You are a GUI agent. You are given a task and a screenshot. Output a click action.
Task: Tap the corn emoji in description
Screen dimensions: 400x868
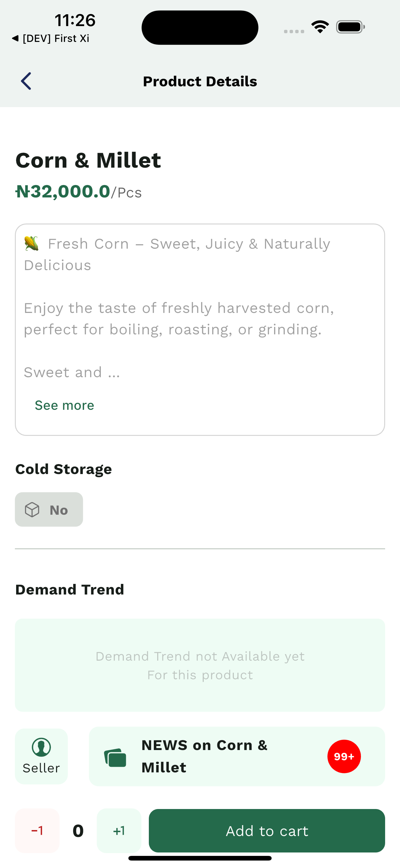(x=32, y=243)
